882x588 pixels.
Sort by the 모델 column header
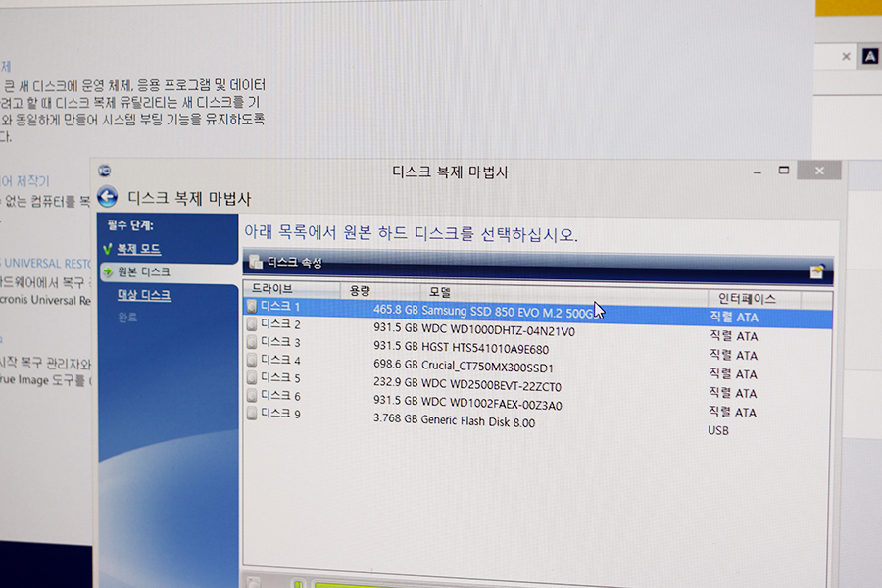pos(440,293)
